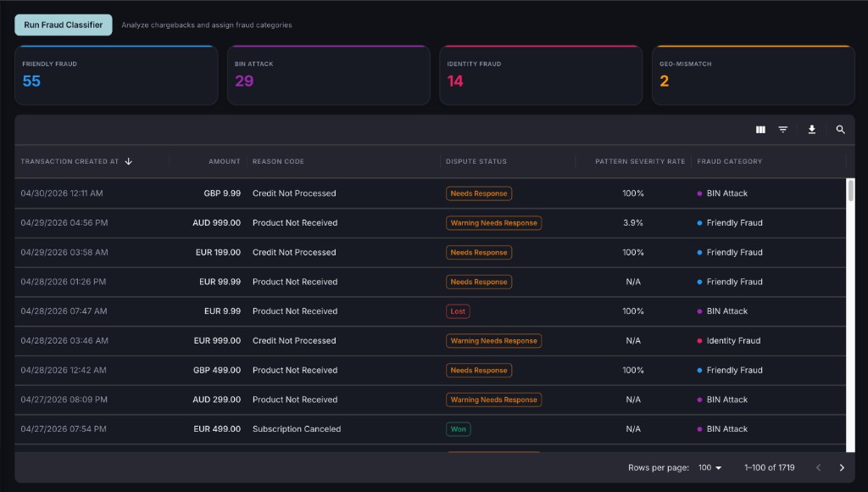The width and height of the screenshot is (868, 492).
Task: Sort by the Fraud Category column header
Action: tap(729, 161)
